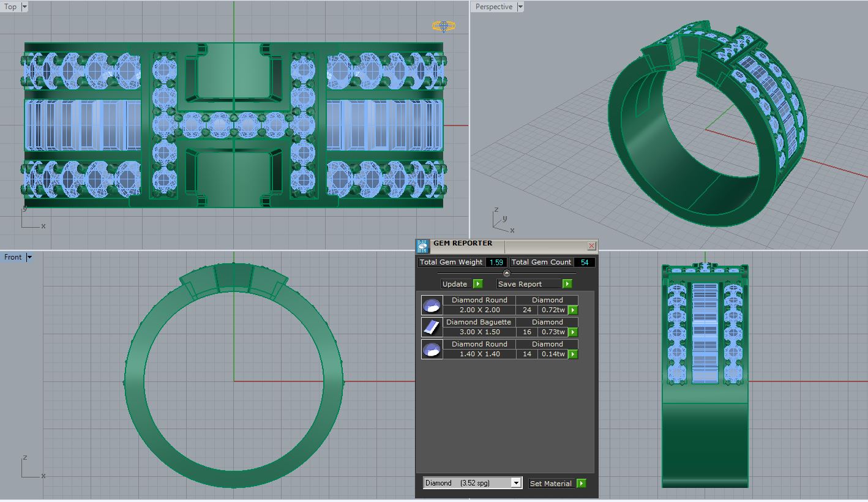Collapse the Gem Reporter panel with the round arrow toggle

(506, 273)
